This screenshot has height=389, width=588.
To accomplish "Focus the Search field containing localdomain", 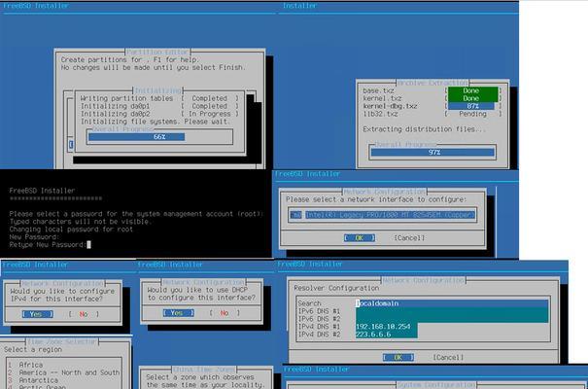I will [452, 303].
